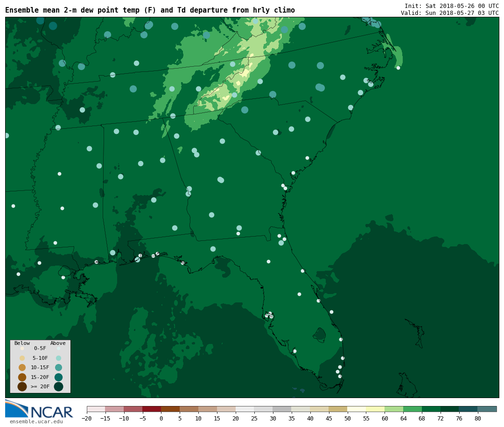Click the Below 10-15F brown legend circle
The height and width of the screenshot is (427, 504).
[x=22, y=368]
